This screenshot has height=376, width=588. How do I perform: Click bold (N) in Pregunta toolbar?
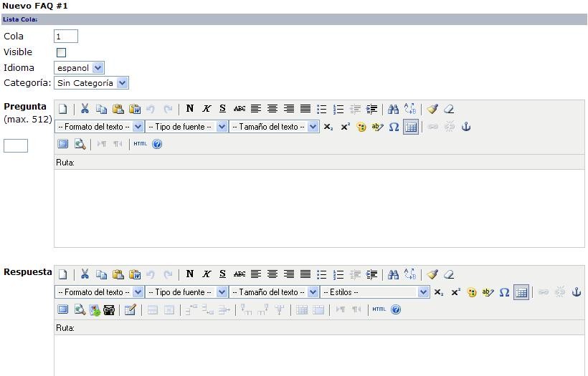coord(189,110)
